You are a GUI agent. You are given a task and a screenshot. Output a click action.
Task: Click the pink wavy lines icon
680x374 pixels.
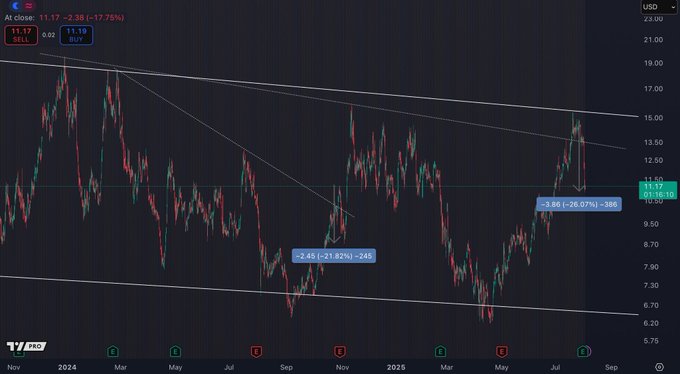coord(29,6)
